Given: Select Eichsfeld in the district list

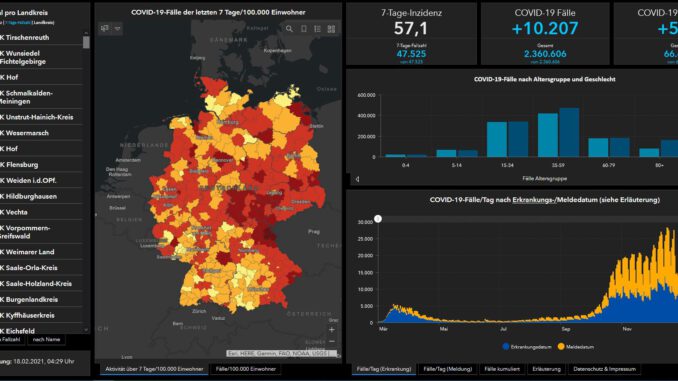Looking at the screenshot, I should click(x=41, y=330).
